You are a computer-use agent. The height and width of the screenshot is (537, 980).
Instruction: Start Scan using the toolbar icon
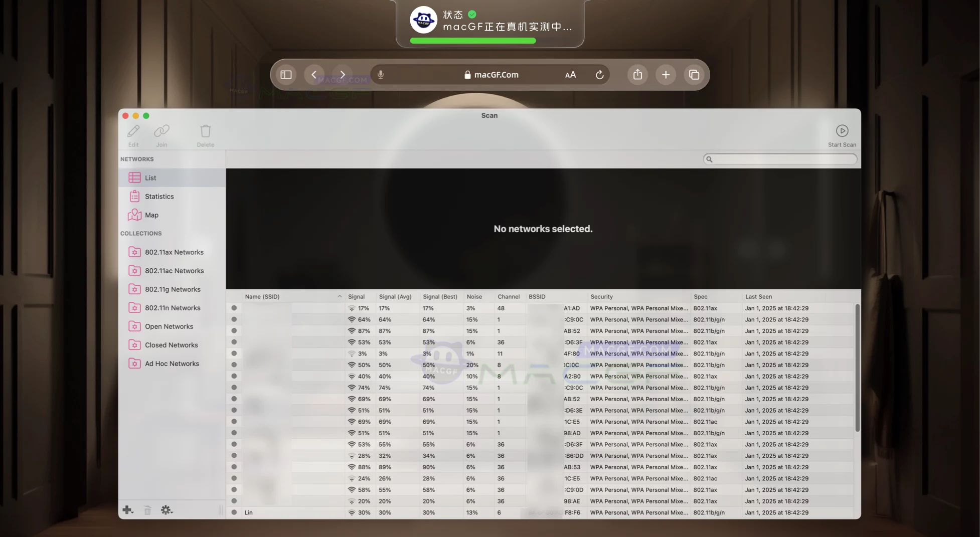click(x=842, y=131)
